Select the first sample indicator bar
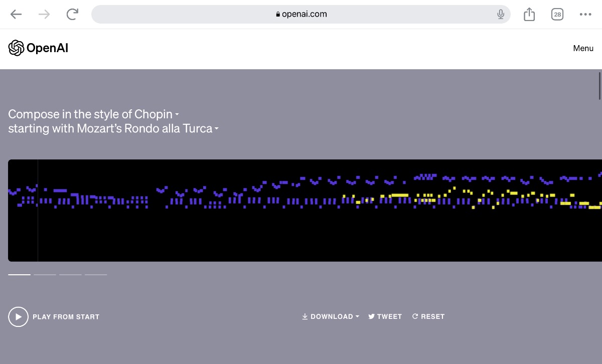Viewport: 602px width, 364px height. pos(19,274)
